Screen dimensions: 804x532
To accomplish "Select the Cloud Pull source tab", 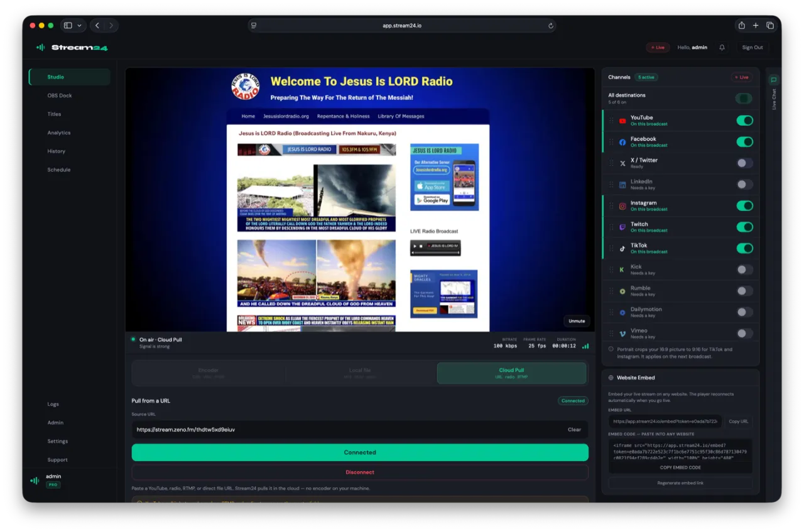I will (511, 373).
